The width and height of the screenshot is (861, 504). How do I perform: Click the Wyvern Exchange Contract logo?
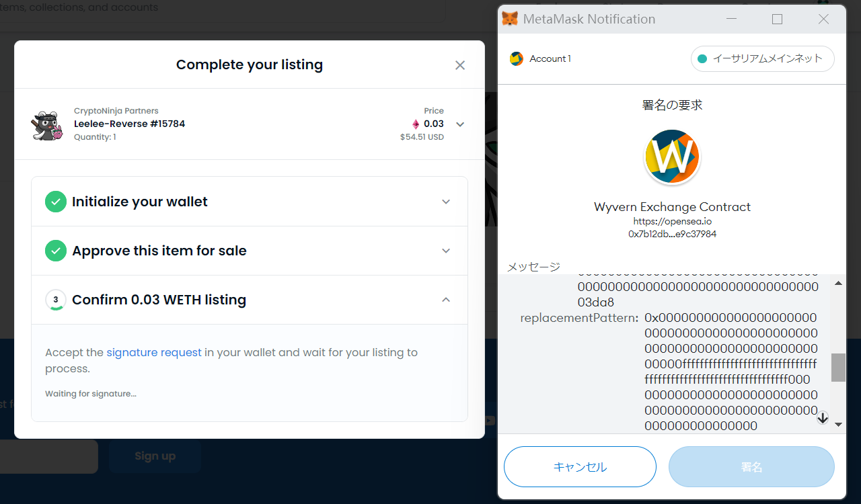672,157
